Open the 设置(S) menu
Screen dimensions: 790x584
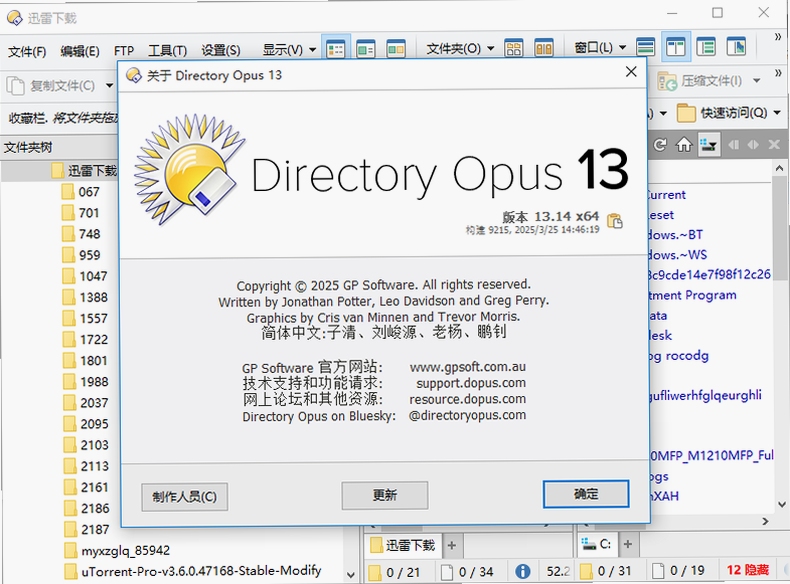pyautogui.click(x=221, y=50)
